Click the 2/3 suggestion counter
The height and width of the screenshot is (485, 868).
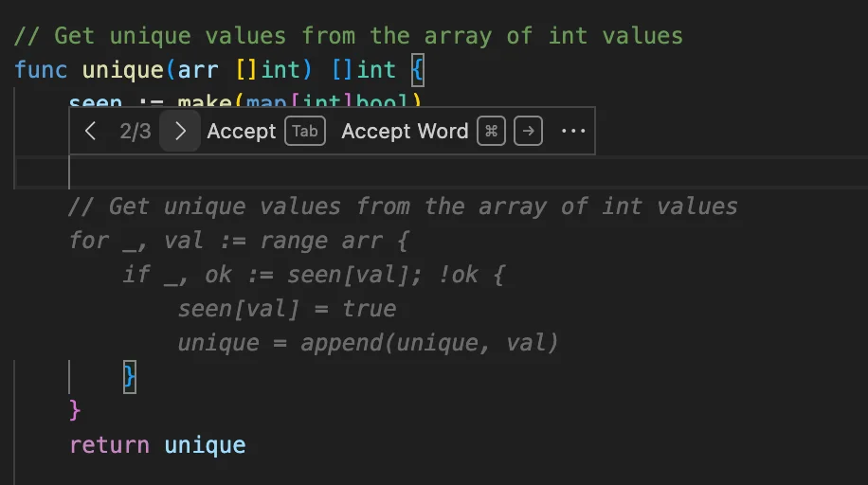coord(136,132)
